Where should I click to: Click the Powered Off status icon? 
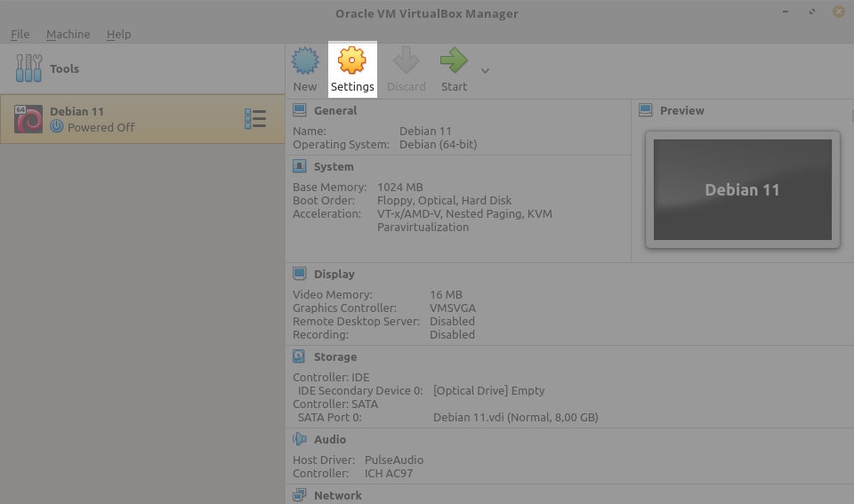tap(57, 126)
